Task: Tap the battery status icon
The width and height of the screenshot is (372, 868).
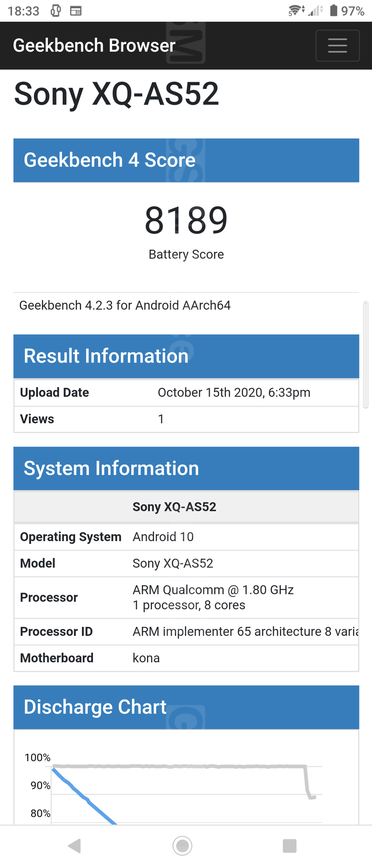Action: click(333, 11)
